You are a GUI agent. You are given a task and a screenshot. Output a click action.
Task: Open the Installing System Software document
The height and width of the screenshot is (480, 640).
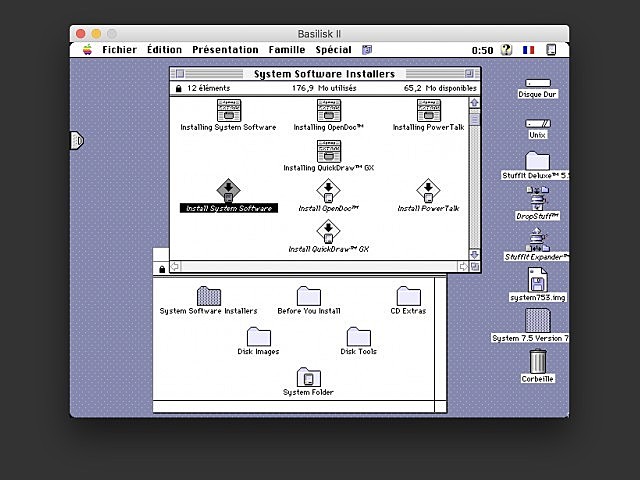229,110
